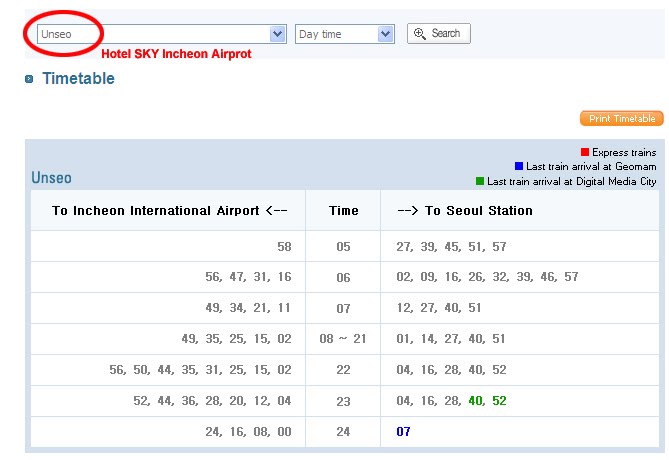Click airport minutes 56, 47, 31, 16

click(x=248, y=277)
